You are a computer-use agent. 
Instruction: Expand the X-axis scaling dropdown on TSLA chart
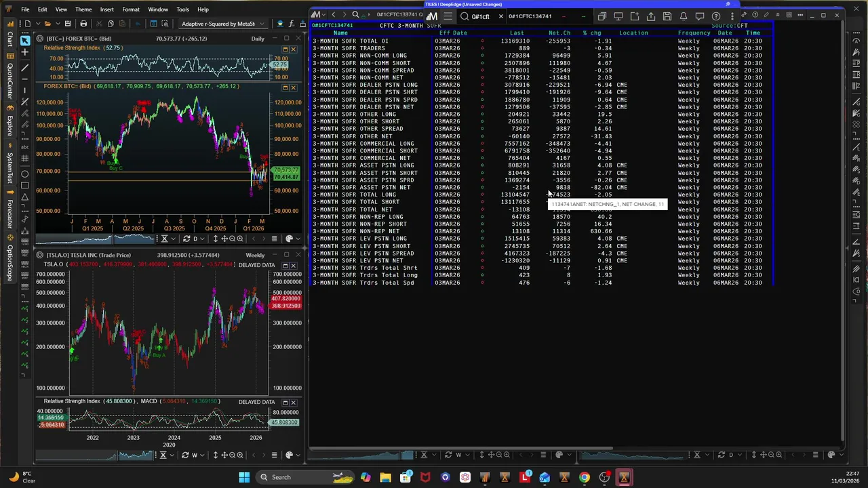pyautogui.click(x=172, y=455)
